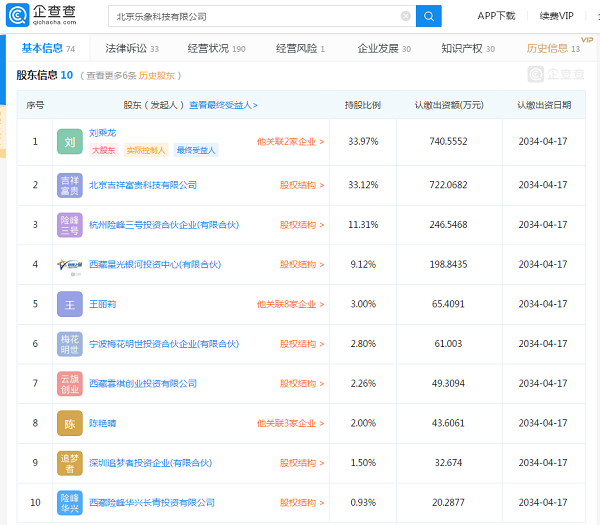Viewport: 600px width, 525px height.
Task: Click the 刘 avatar icon for 刘乘龙
Action: (x=70, y=142)
